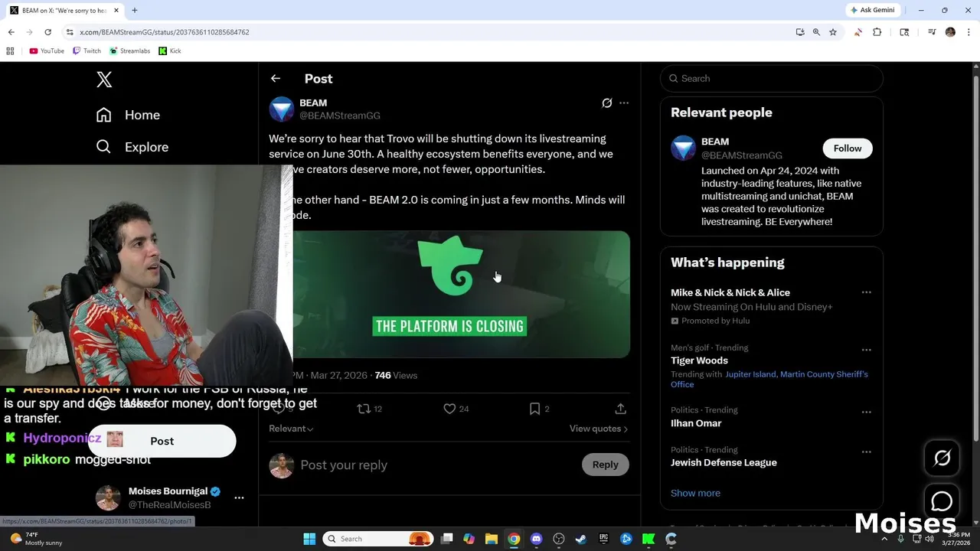This screenshot has height=551, width=980.
Task: Open the Kick bookmark
Action: 170,51
